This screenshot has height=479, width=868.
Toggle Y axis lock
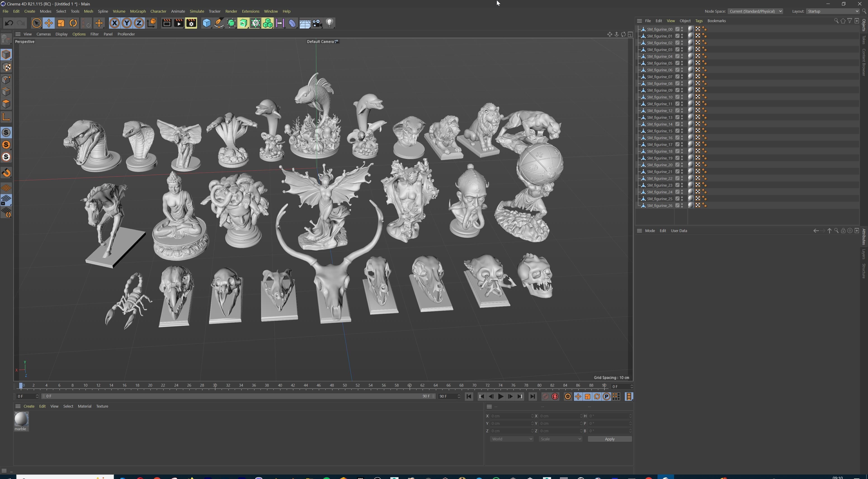tap(127, 23)
